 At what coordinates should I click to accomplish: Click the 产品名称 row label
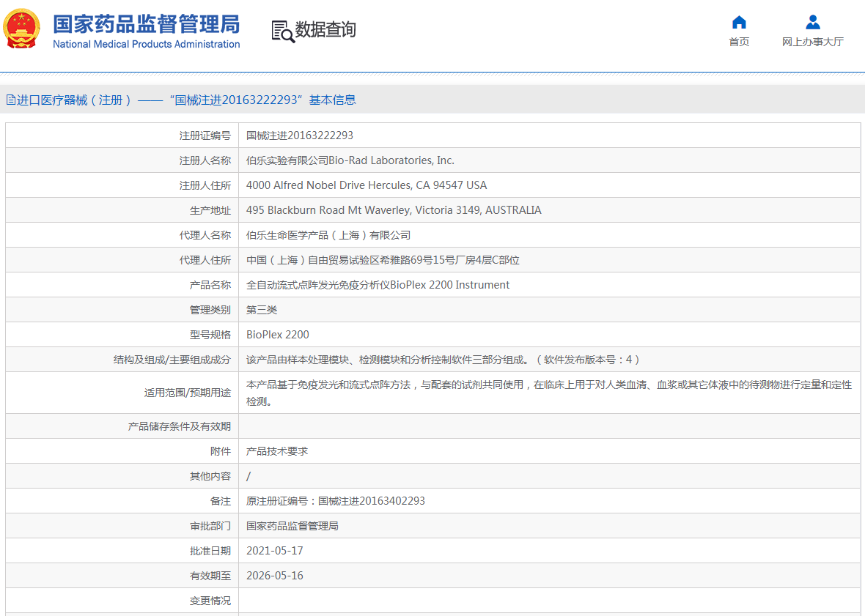[210, 285]
